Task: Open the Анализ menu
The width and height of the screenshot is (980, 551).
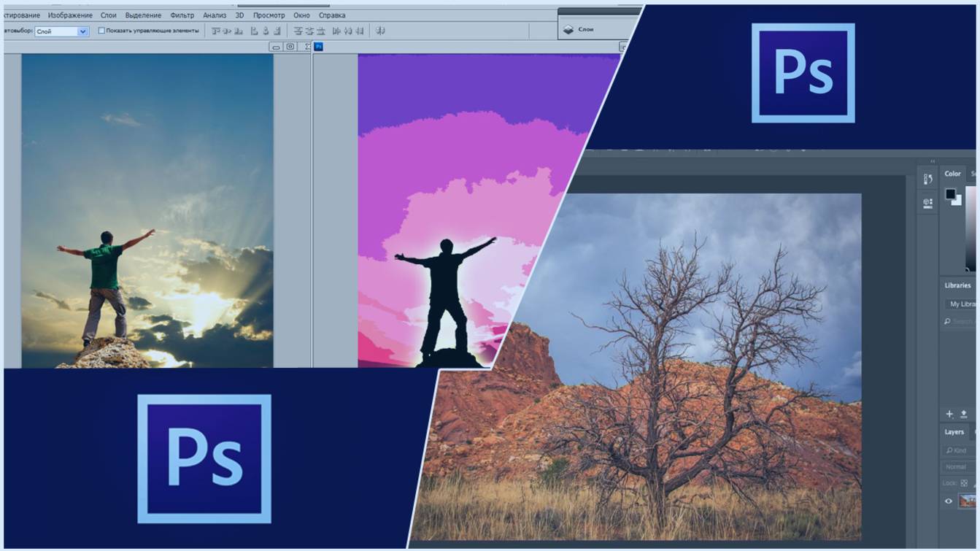Action: (x=215, y=15)
